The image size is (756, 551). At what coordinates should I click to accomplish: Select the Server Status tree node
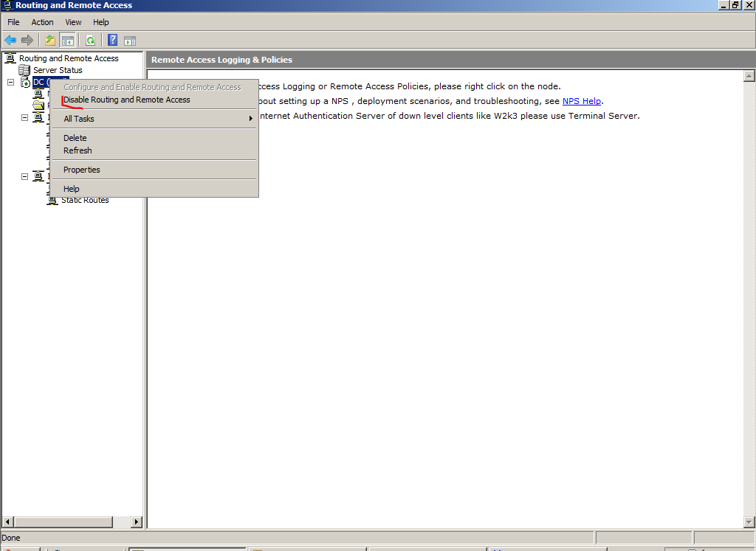click(58, 70)
